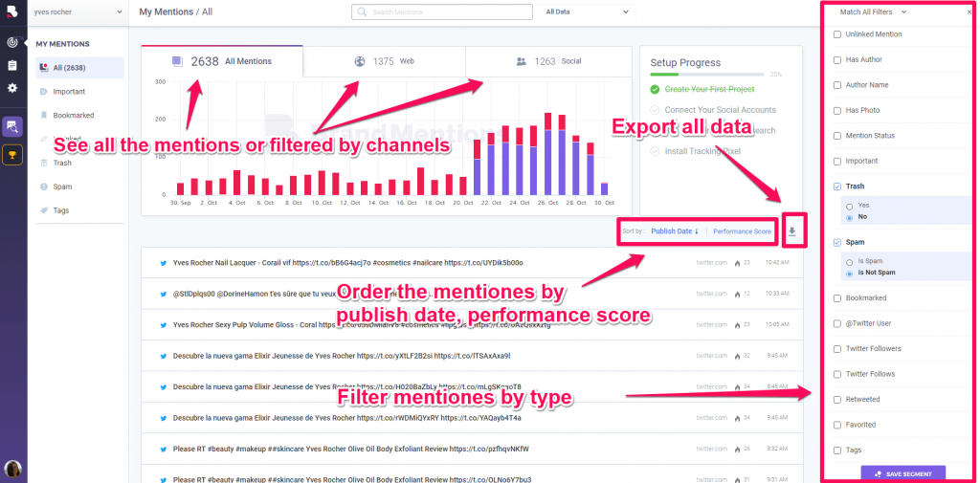Click the Setup Progress bar
Viewport: 980px width, 483px height.
pyautogui.click(x=707, y=75)
